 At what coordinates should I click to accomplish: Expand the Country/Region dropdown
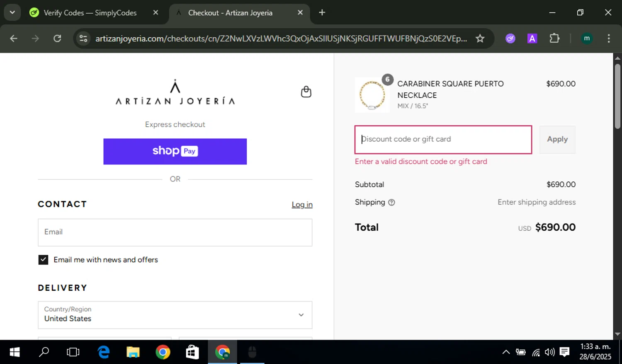[175, 315]
